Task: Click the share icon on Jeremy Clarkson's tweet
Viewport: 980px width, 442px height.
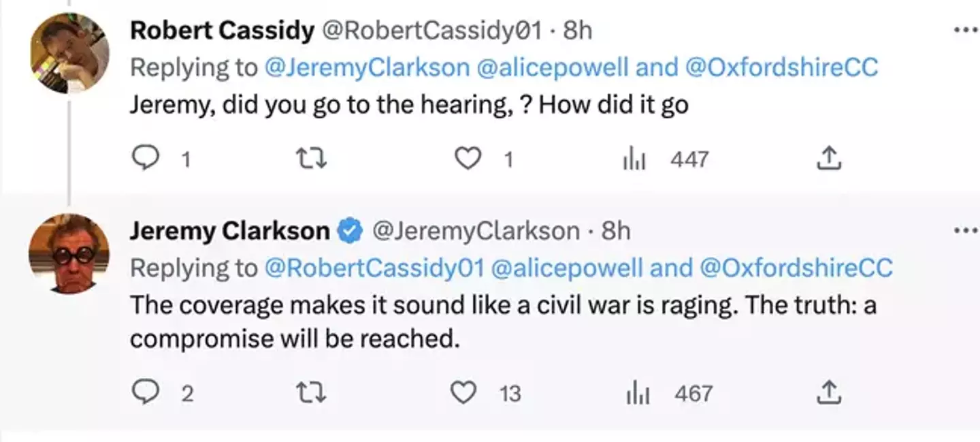Action: (x=828, y=392)
